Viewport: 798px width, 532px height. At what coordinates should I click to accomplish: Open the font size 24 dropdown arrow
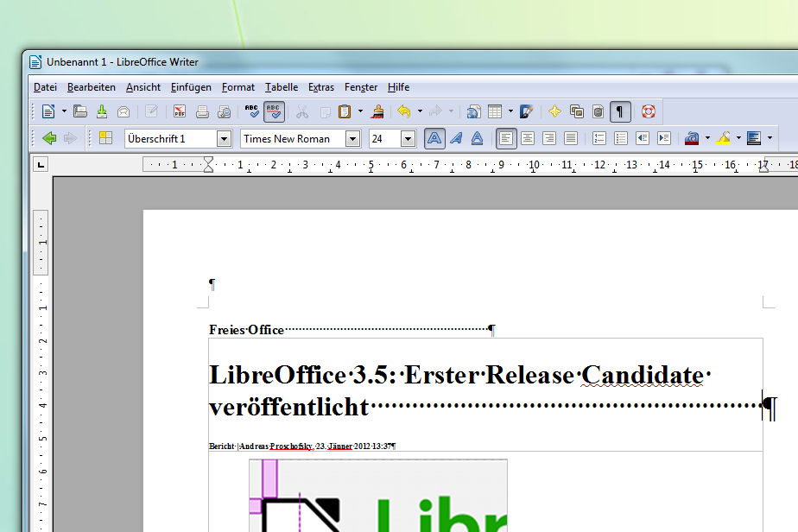(408, 138)
